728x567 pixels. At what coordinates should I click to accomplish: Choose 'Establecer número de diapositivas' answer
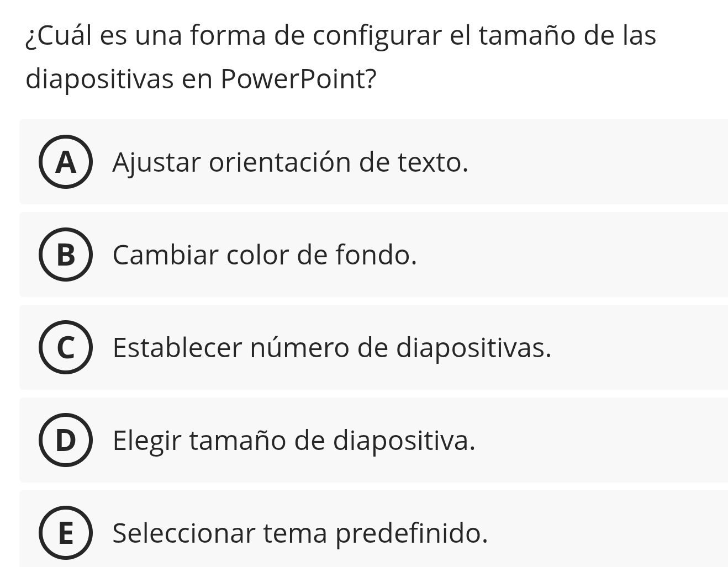(x=331, y=348)
